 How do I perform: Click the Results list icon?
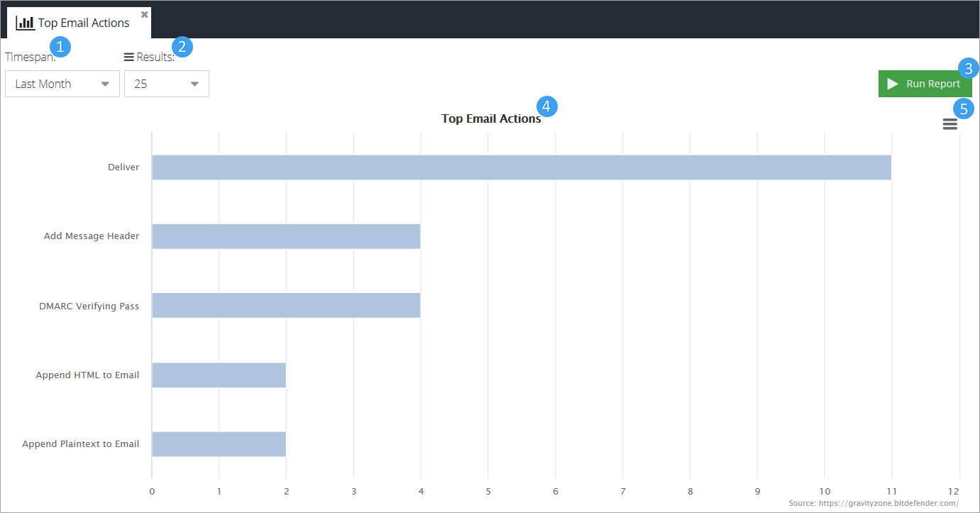coord(128,57)
